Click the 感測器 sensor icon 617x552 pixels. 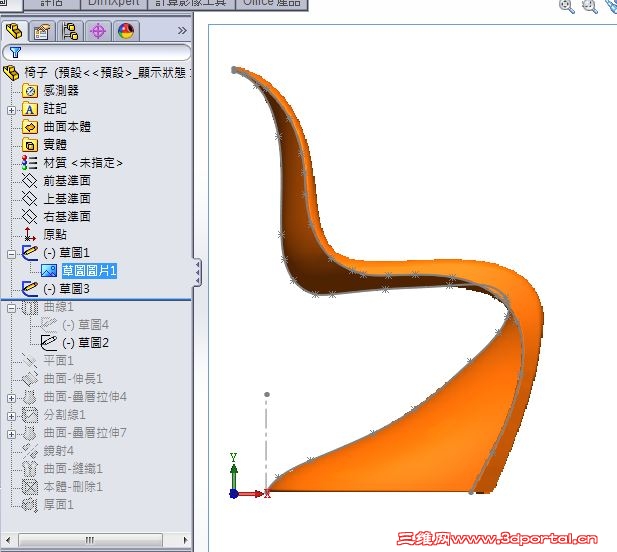[x=30, y=91]
